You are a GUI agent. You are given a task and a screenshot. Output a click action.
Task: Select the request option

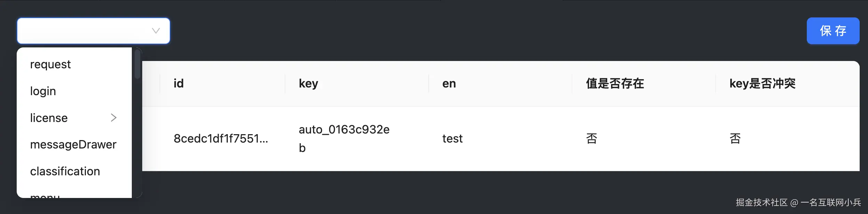(50, 64)
